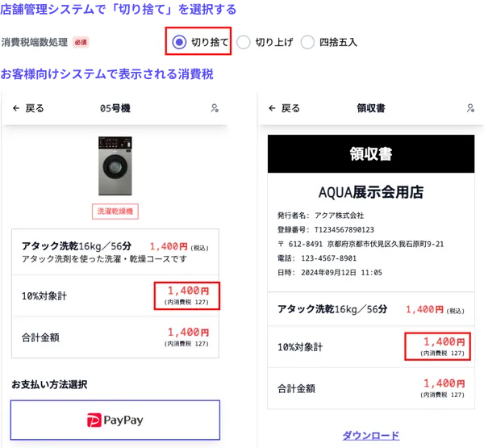Screen dimensions: 484x448
Task: Click the ダウンロード link
Action: point(370,436)
